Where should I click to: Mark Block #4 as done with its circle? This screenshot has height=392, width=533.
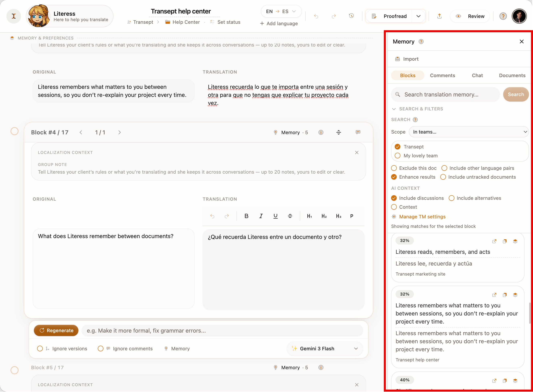(15, 131)
